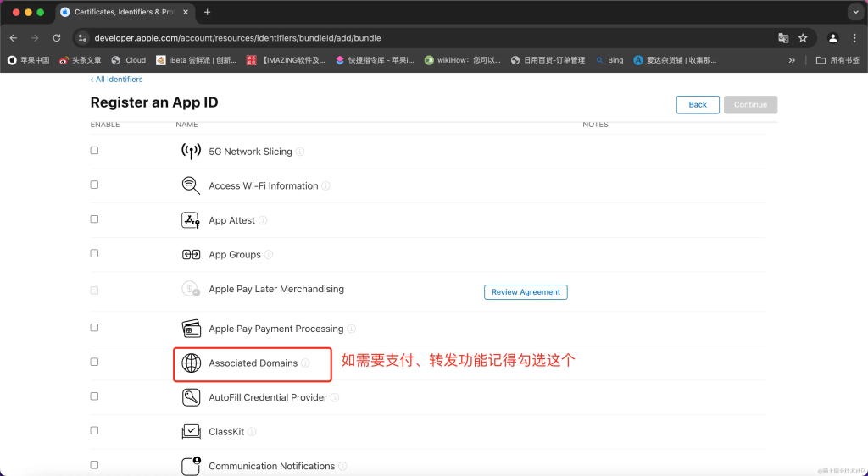Enable the Associated Domains checkbox
The width and height of the screenshot is (868, 476).
pos(94,362)
